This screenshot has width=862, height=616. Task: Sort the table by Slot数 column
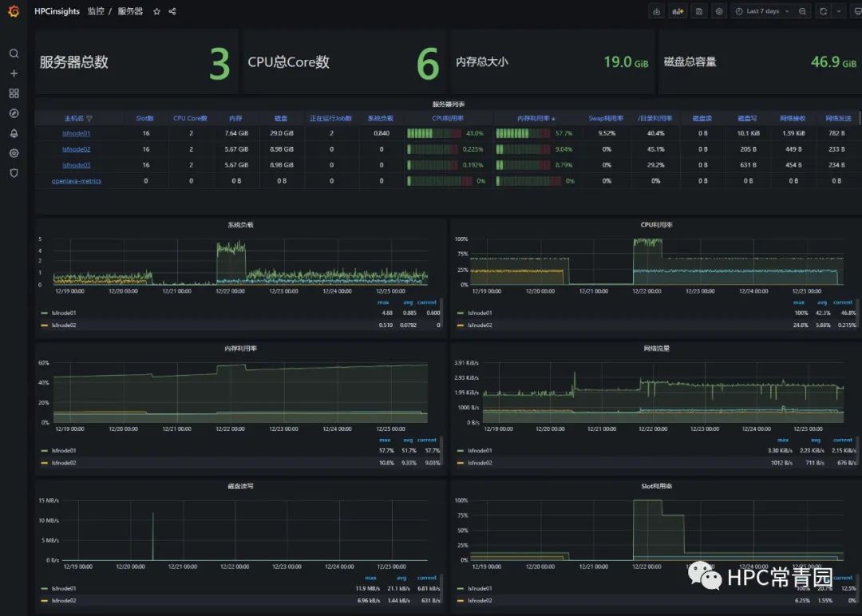pyautogui.click(x=145, y=118)
